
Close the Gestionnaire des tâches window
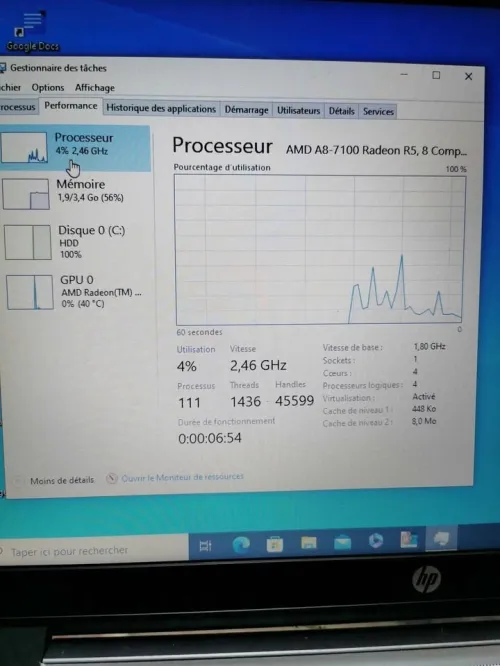point(469,76)
